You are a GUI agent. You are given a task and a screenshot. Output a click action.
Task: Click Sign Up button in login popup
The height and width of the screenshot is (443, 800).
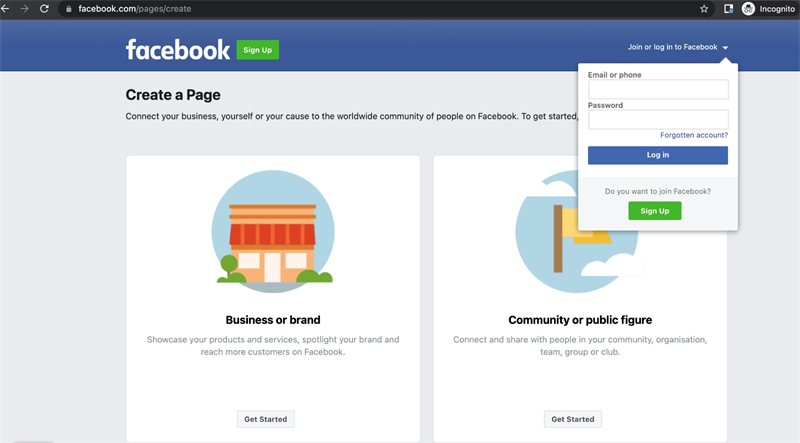[655, 211]
